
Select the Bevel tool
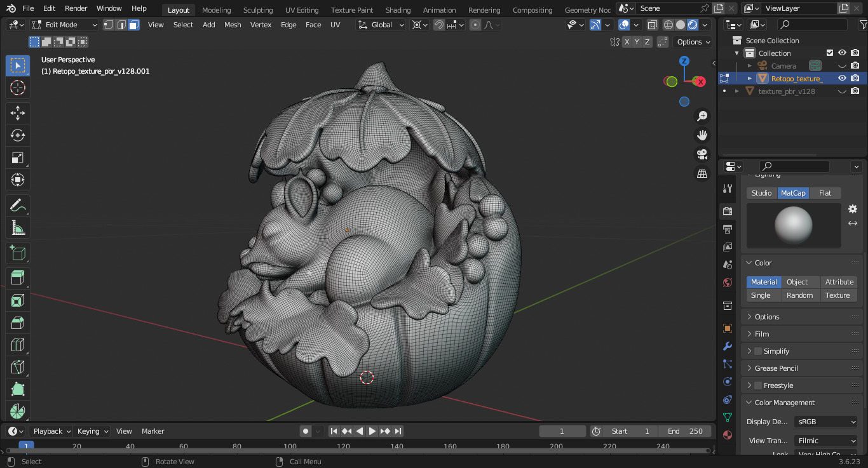(x=18, y=323)
